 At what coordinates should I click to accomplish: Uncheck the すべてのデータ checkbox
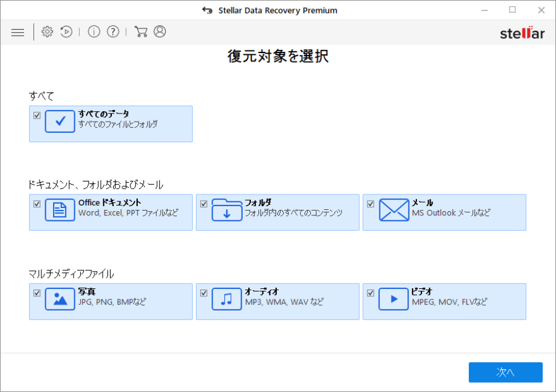37,115
